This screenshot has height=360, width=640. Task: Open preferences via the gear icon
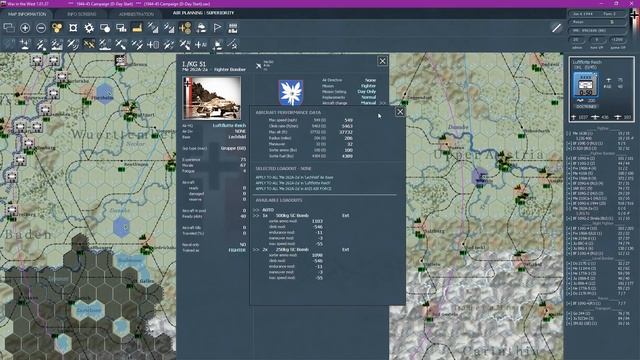click(x=89, y=28)
